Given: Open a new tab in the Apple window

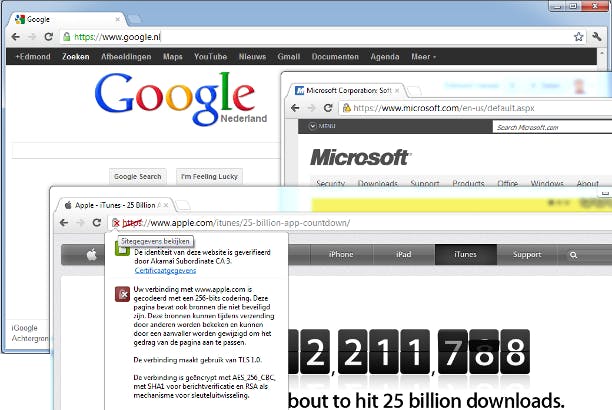Looking at the screenshot, I should click(183, 205).
